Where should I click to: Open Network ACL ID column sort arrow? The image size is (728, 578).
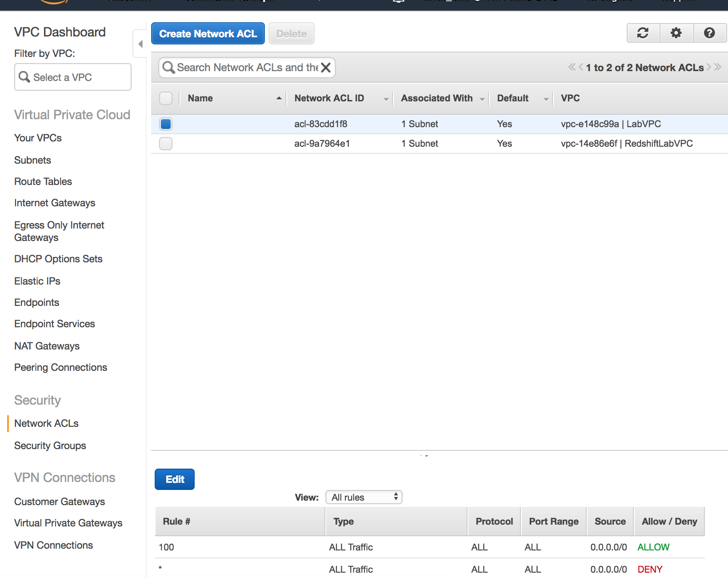[x=386, y=99]
